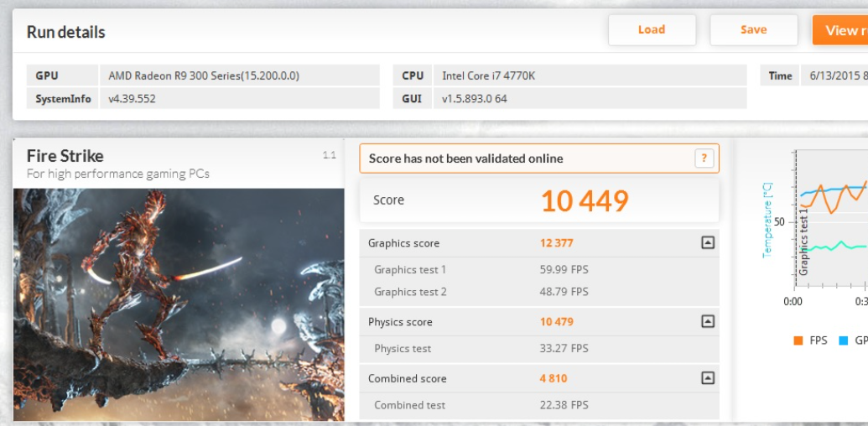Click the orange View result button
Viewport: 868px width, 426px height.
[840, 30]
